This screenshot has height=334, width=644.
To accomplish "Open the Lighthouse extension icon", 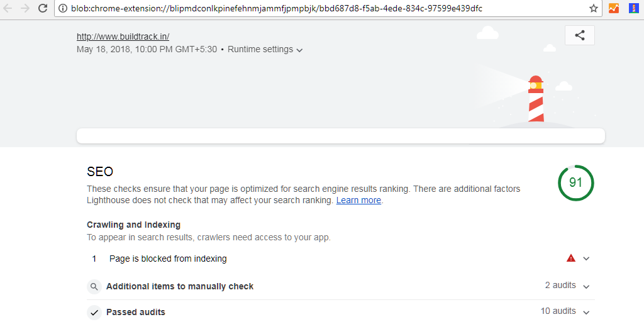I will click(634, 8).
